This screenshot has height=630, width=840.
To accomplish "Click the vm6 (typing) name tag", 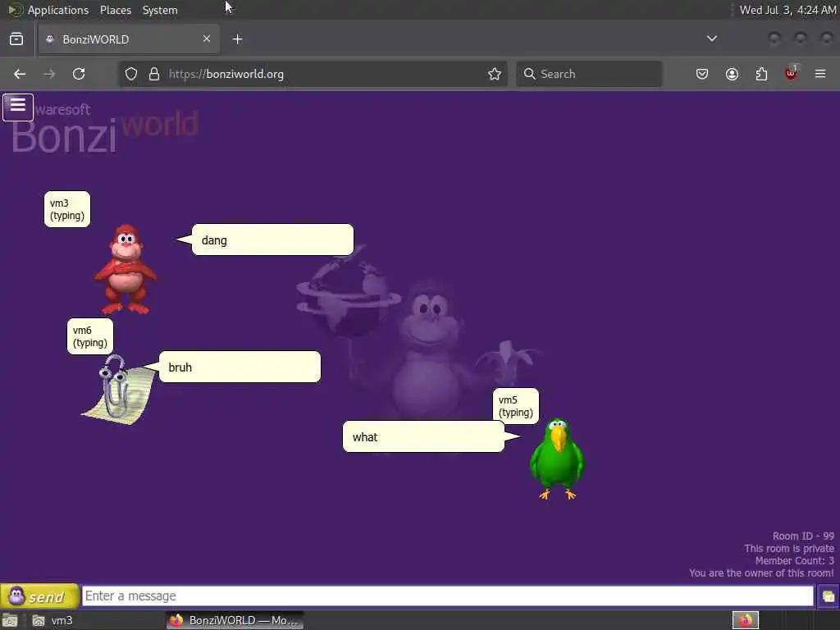I will pyautogui.click(x=90, y=336).
